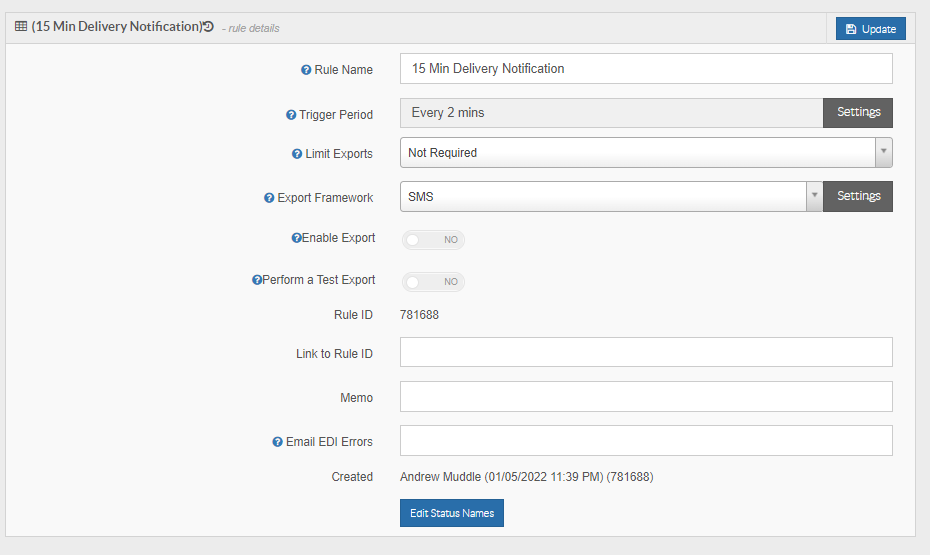The width and height of the screenshot is (930, 555).
Task: Open the Export Framework Settings
Action: [858, 196]
